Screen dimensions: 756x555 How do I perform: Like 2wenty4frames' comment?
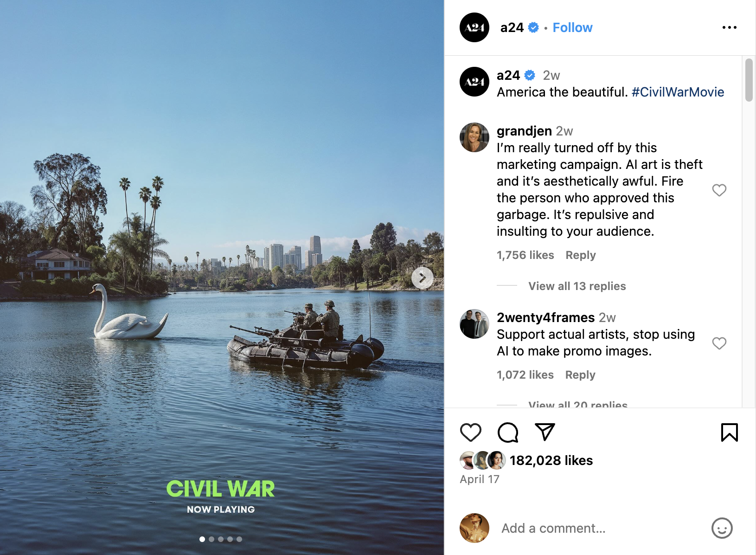(x=719, y=343)
